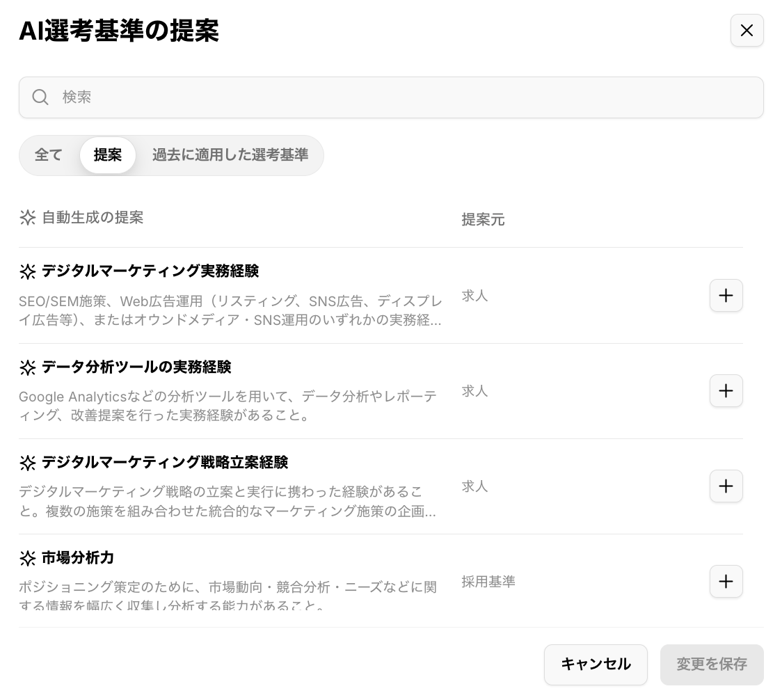Click the 提案元 column header
Image resolution: width=782 pixels, height=700 pixels.
pyautogui.click(x=483, y=220)
